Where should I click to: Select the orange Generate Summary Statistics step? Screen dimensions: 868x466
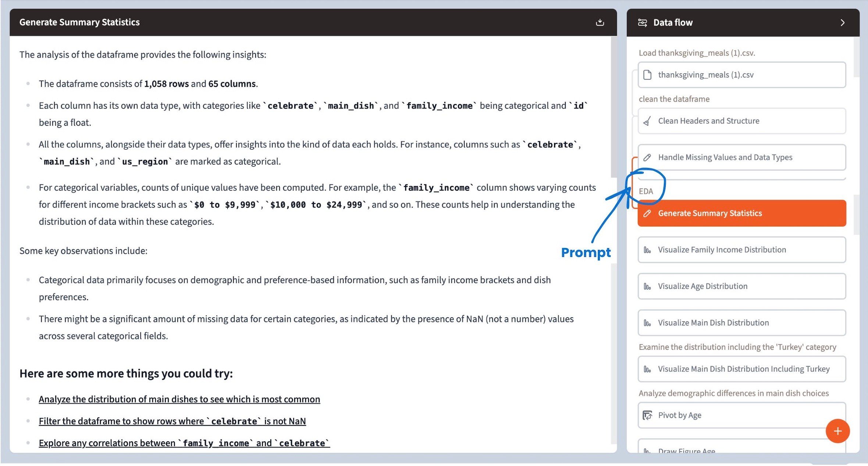click(742, 213)
